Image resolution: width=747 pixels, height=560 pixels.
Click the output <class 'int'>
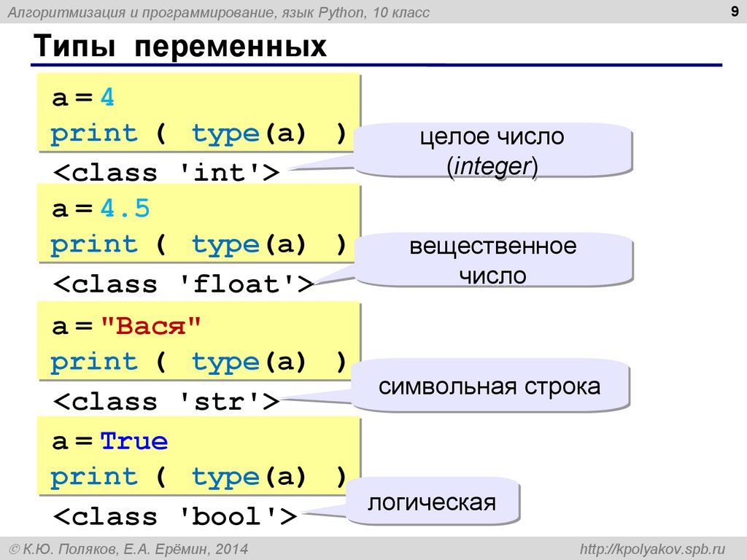click(166, 172)
